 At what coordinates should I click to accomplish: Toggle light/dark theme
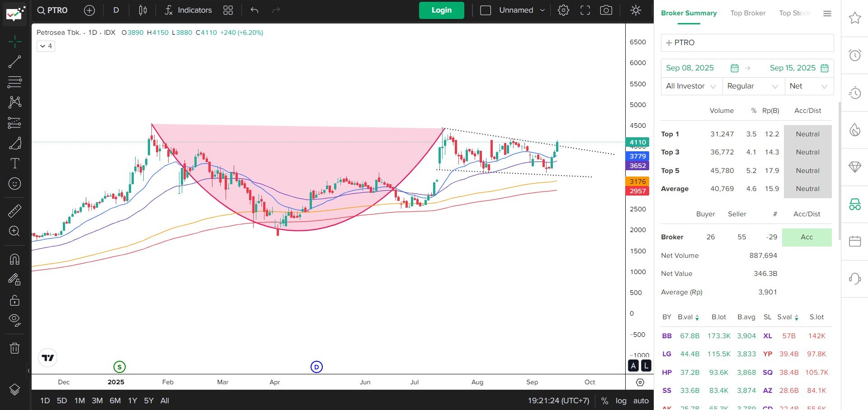click(x=636, y=10)
